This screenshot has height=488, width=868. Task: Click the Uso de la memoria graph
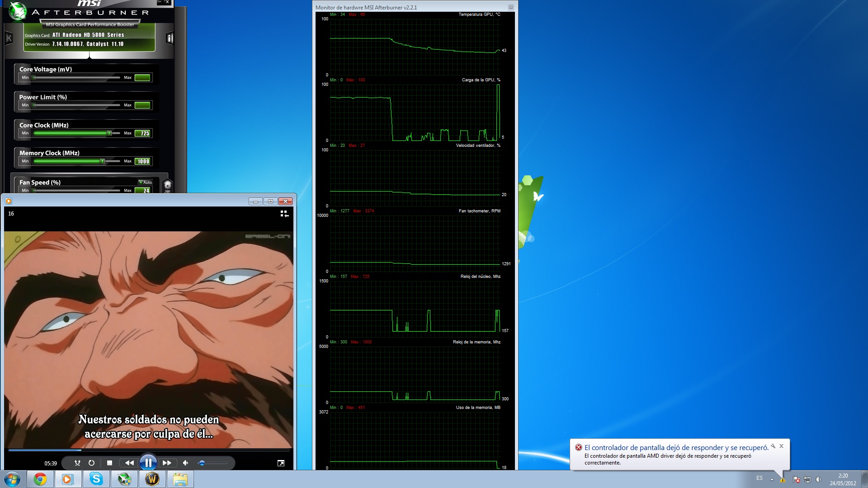tap(415, 440)
